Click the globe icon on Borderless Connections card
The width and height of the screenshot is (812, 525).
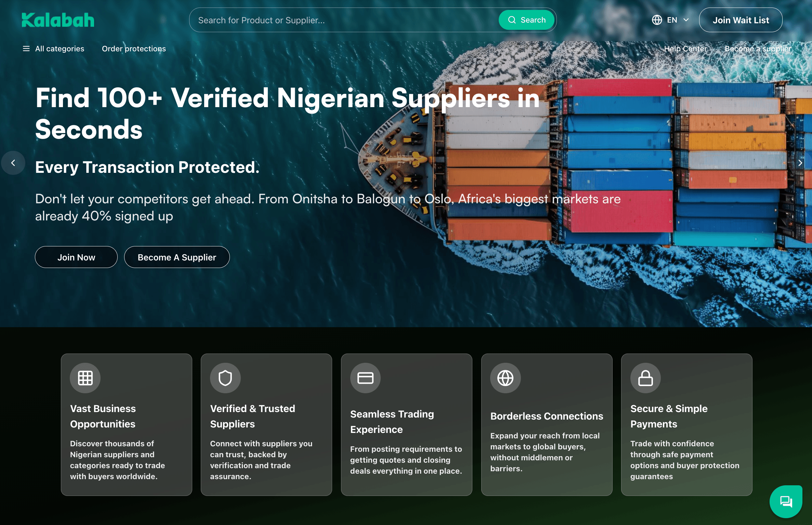pos(505,378)
